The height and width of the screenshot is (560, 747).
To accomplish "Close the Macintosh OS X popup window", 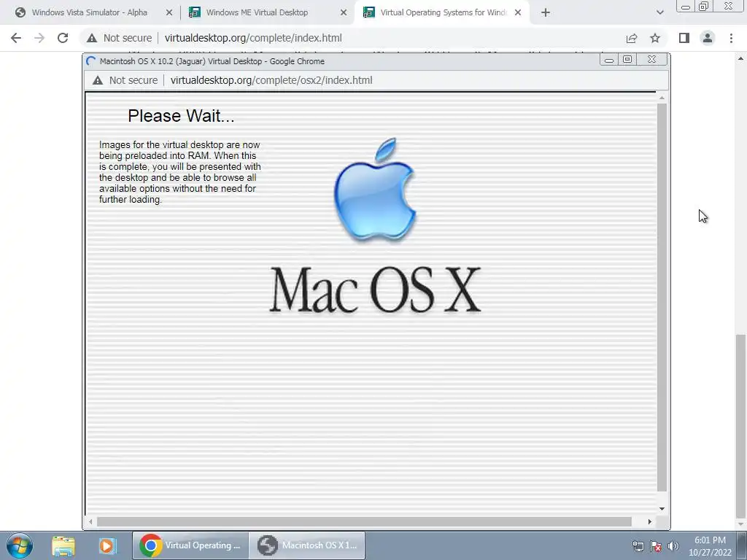I will (x=651, y=60).
